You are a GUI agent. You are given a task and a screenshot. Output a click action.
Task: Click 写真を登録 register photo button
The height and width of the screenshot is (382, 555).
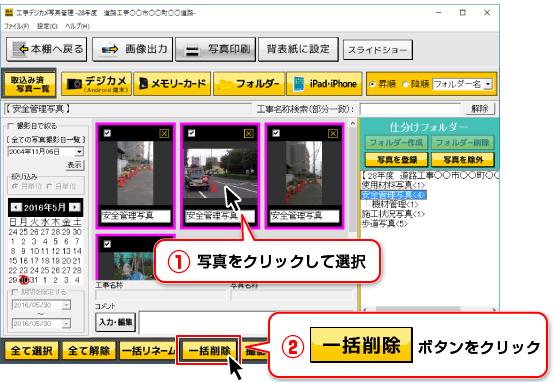click(396, 160)
